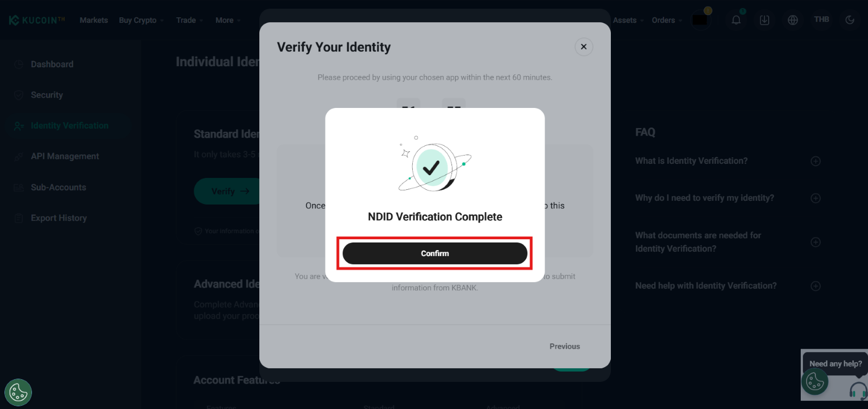Open the notification bell
This screenshot has height=409, width=868.
tap(736, 20)
